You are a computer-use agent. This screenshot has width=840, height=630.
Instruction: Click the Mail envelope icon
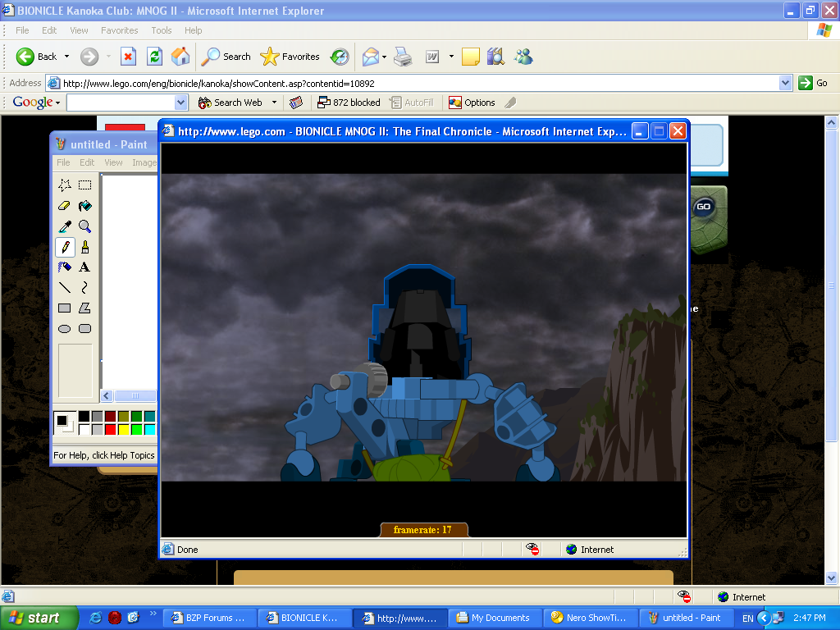pyautogui.click(x=371, y=57)
